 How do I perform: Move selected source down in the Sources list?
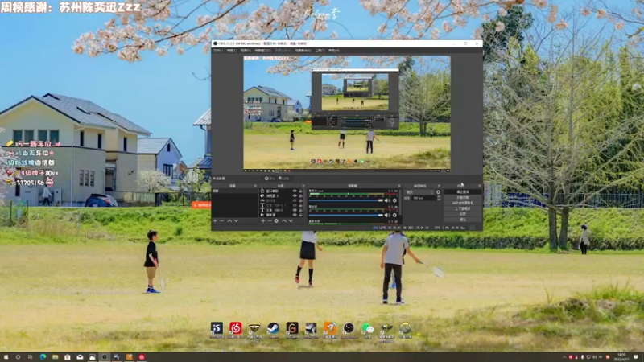(x=291, y=220)
